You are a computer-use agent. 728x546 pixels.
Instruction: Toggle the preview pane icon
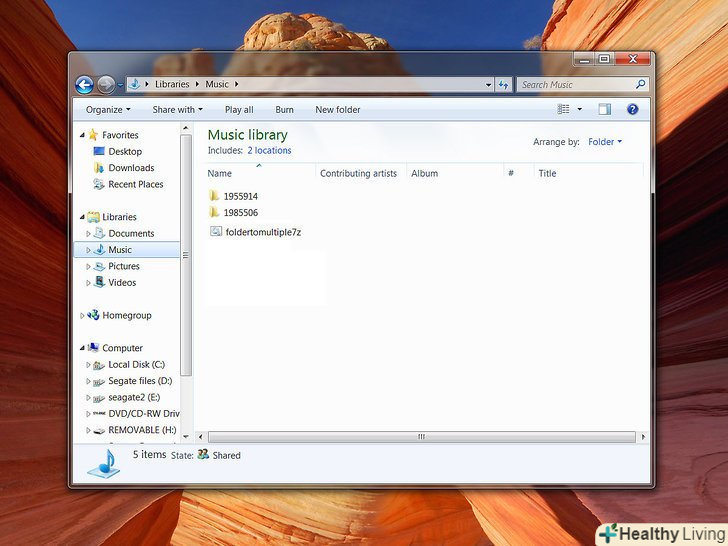coord(604,110)
